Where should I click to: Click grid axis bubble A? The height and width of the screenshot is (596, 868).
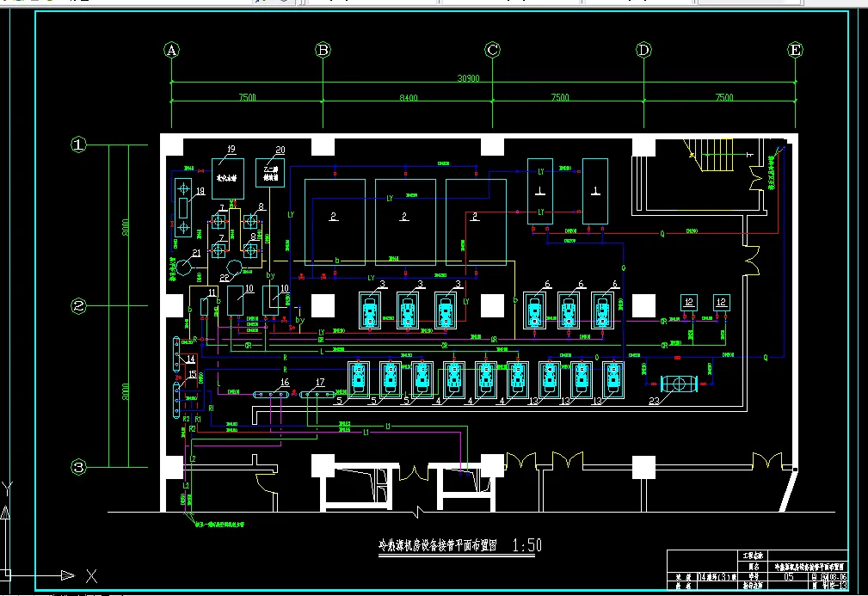click(x=171, y=50)
